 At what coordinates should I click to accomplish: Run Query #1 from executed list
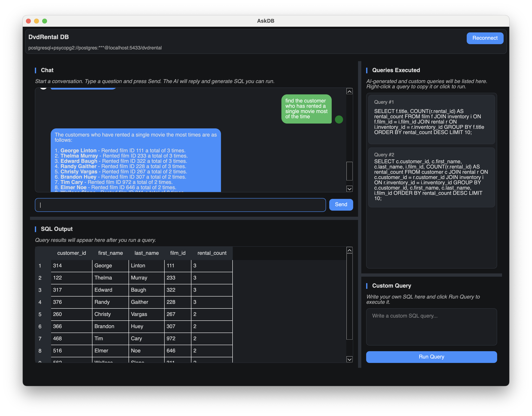431,119
